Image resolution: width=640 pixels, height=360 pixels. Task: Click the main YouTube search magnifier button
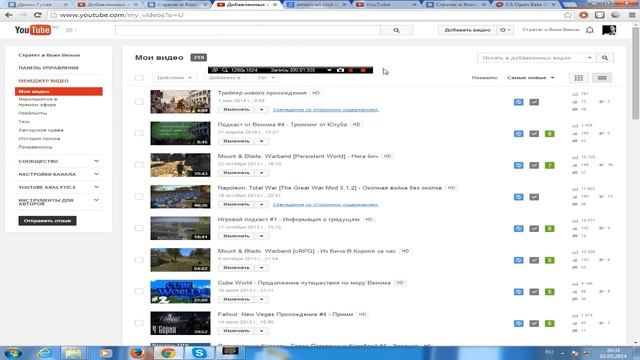(396, 30)
